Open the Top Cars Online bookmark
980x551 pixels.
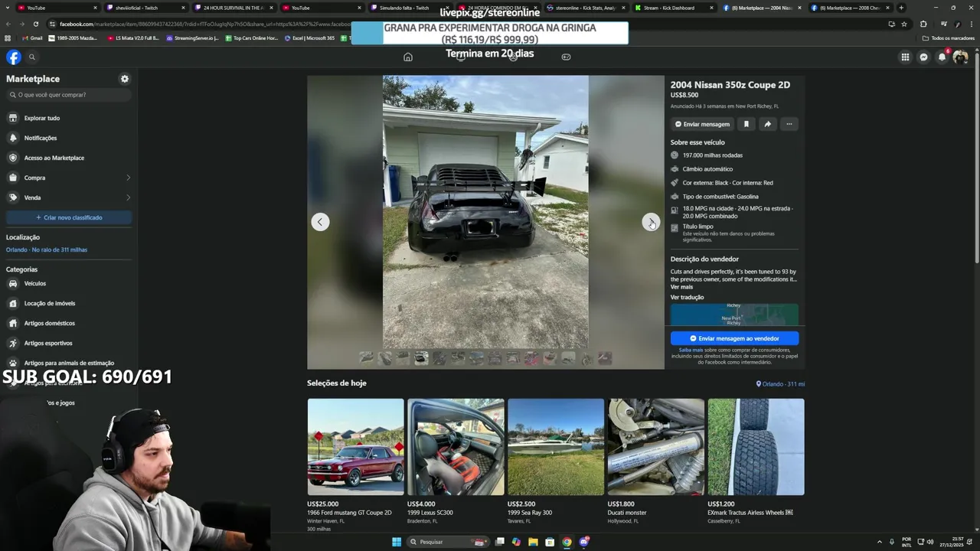click(x=251, y=37)
